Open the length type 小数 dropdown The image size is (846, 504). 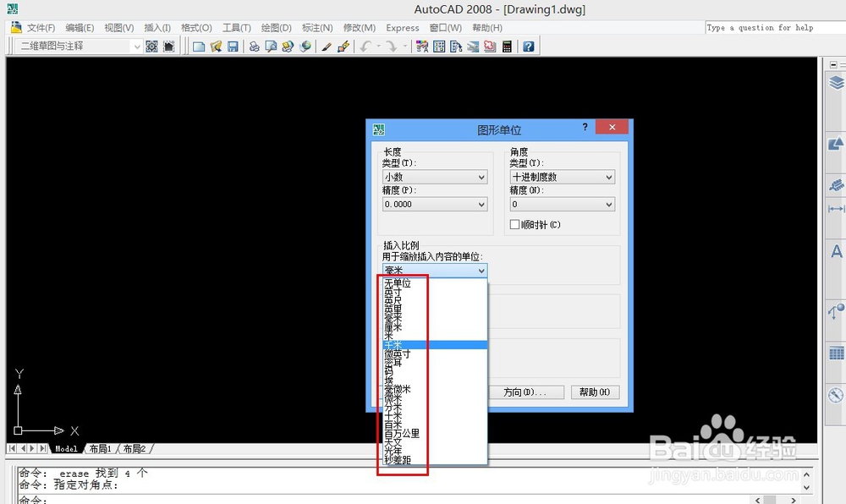(x=435, y=177)
